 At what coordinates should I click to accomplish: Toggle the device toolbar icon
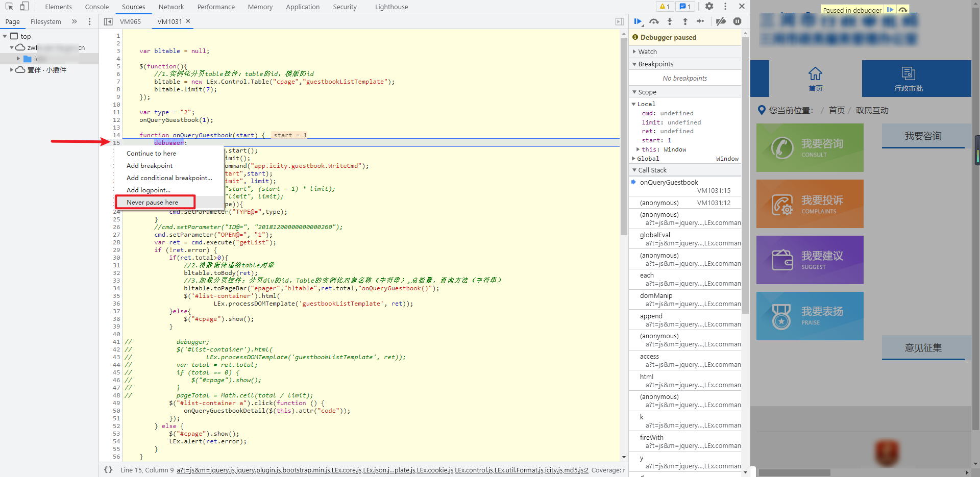pyautogui.click(x=24, y=7)
